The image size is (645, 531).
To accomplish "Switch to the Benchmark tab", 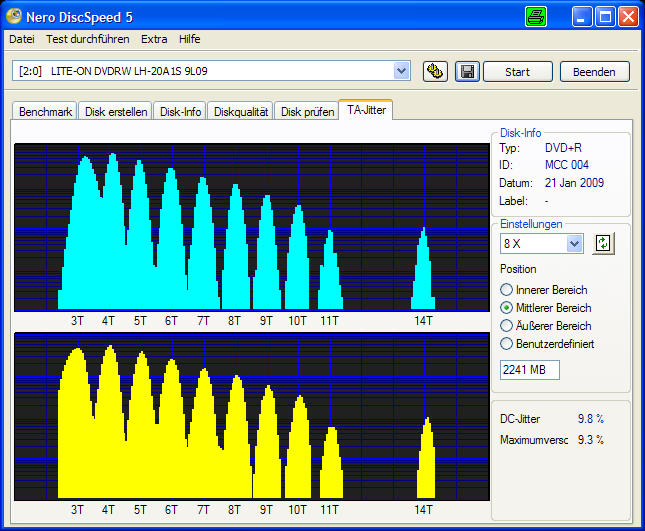I will point(45,111).
